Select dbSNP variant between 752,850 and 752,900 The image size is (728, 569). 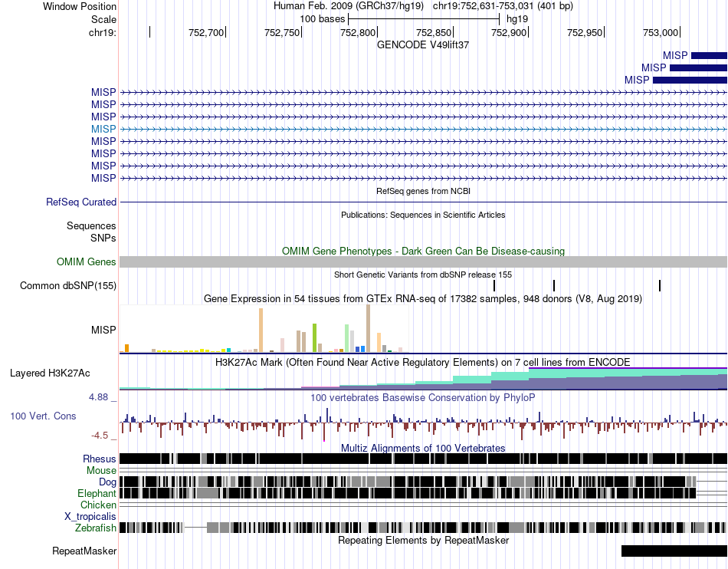point(494,286)
